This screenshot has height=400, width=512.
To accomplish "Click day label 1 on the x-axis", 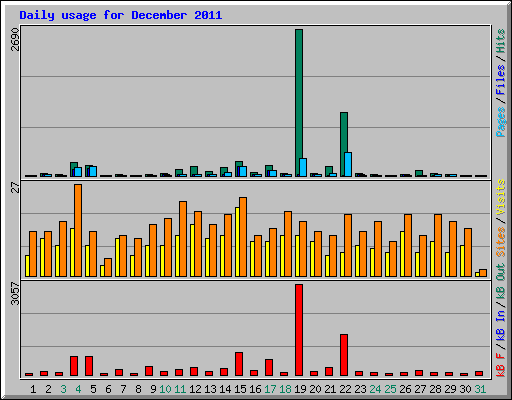I will 33,389.
